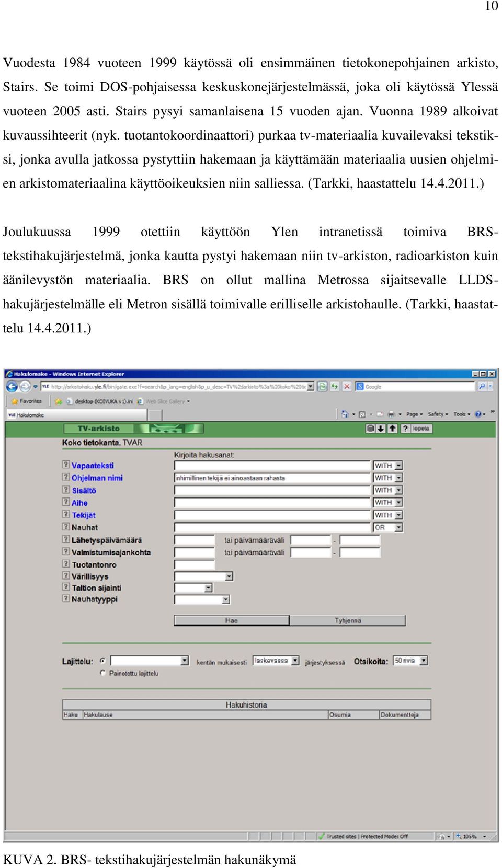Viewport: 502px width, 868px height.
Task: Click the Ohjelman nimi search text field
Action: pos(272,478)
